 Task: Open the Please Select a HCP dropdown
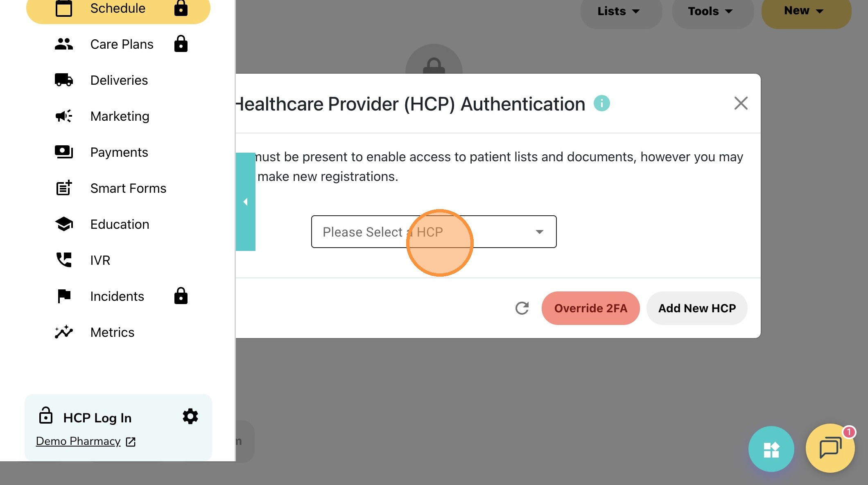tap(434, 232)
